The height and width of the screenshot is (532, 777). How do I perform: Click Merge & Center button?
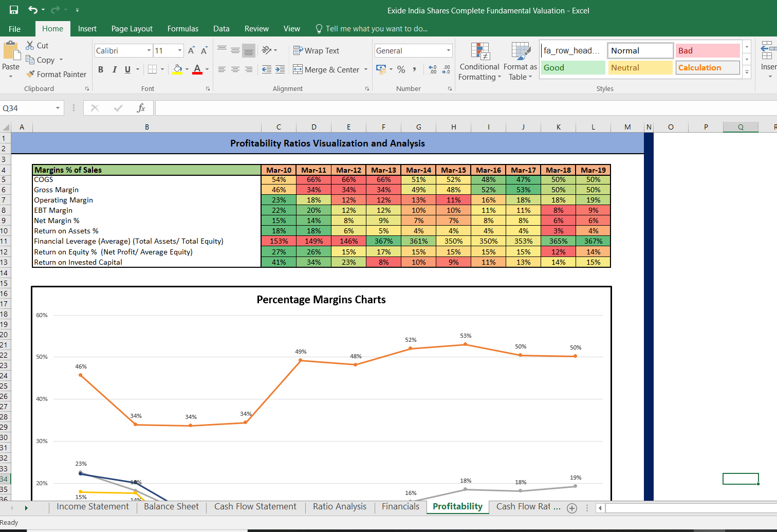[x=326, y=69]
